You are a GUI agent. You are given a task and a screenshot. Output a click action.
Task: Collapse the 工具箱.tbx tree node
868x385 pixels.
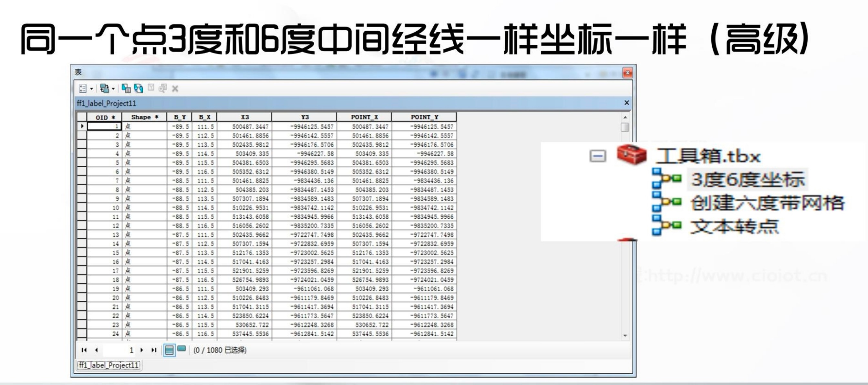pos(597,156)
